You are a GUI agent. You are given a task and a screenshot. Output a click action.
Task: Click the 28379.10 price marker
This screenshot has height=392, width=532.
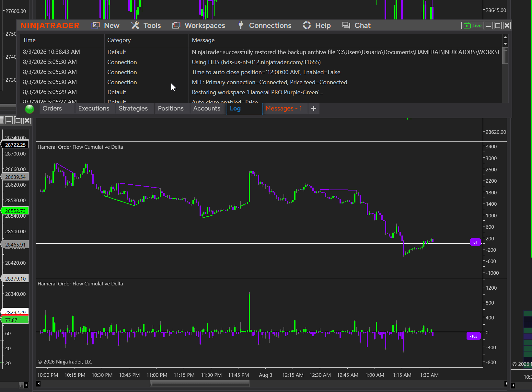[15, 279]
